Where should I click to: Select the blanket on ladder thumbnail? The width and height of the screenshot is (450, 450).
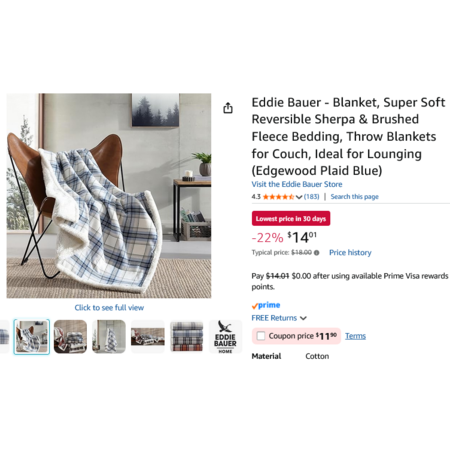click(109, 337)
